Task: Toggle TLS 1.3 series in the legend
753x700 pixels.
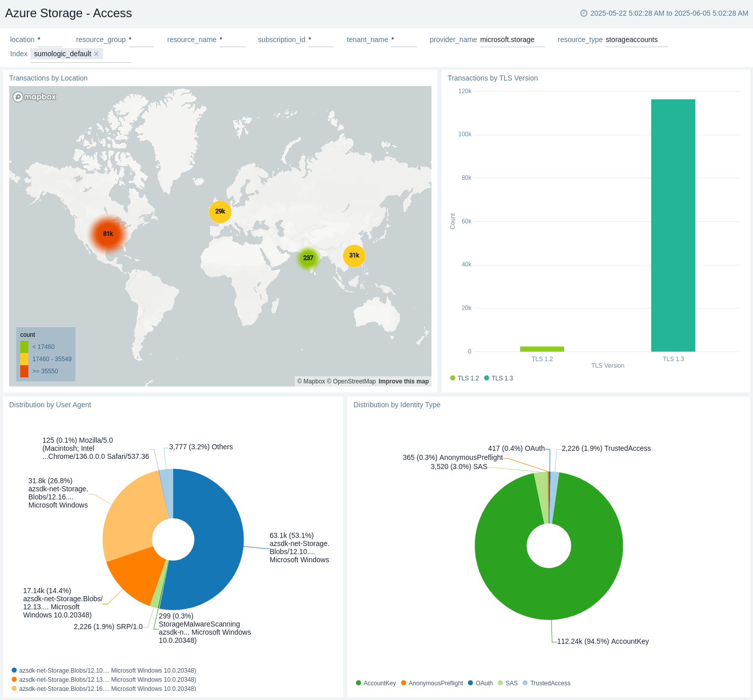Action: [x=498, y=378]
